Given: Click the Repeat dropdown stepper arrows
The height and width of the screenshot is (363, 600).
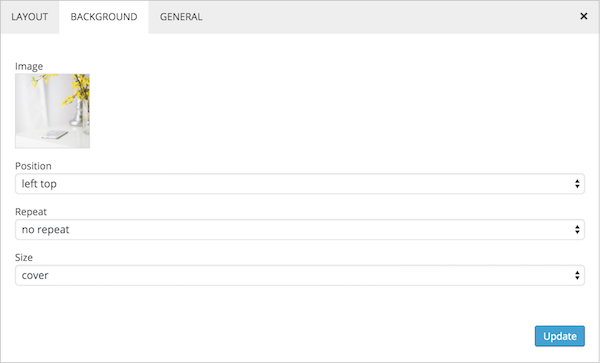Looking at the screenshot, I should [577, 230].
